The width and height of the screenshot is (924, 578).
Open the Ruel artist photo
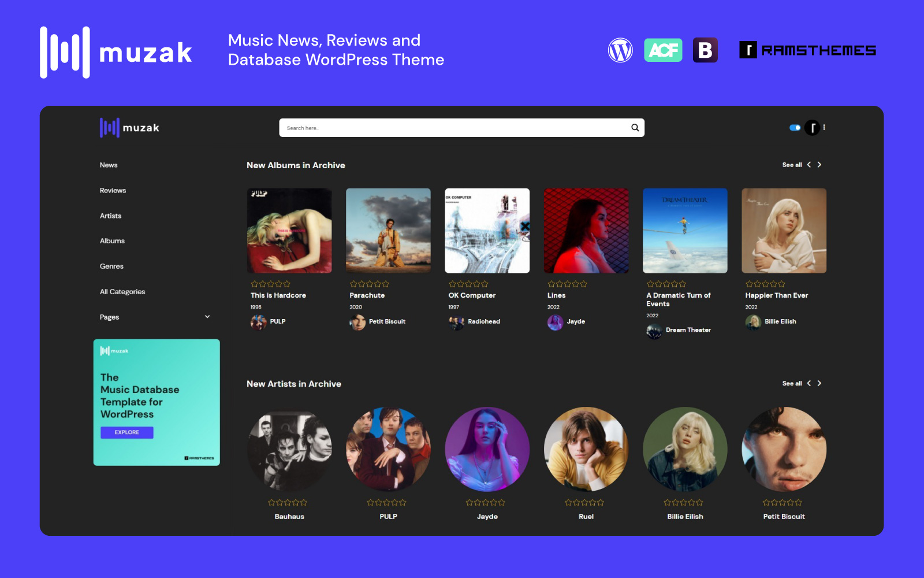tap(586, 449)
